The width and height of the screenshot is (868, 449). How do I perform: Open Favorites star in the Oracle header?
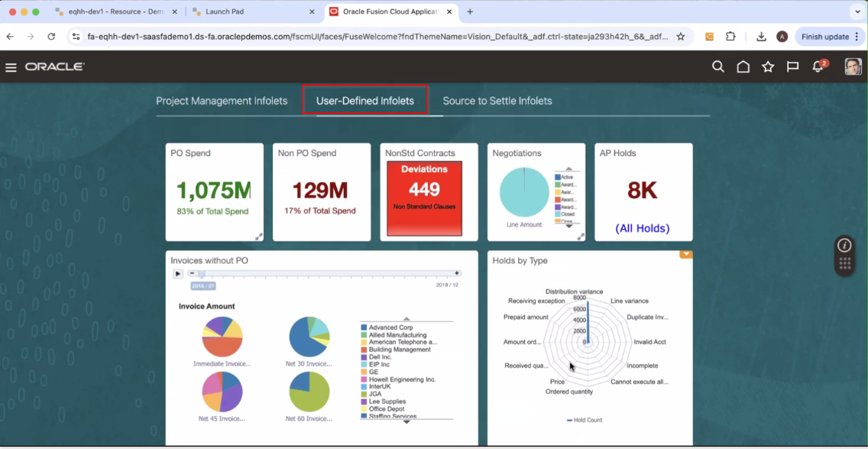(x=768, y=67)
